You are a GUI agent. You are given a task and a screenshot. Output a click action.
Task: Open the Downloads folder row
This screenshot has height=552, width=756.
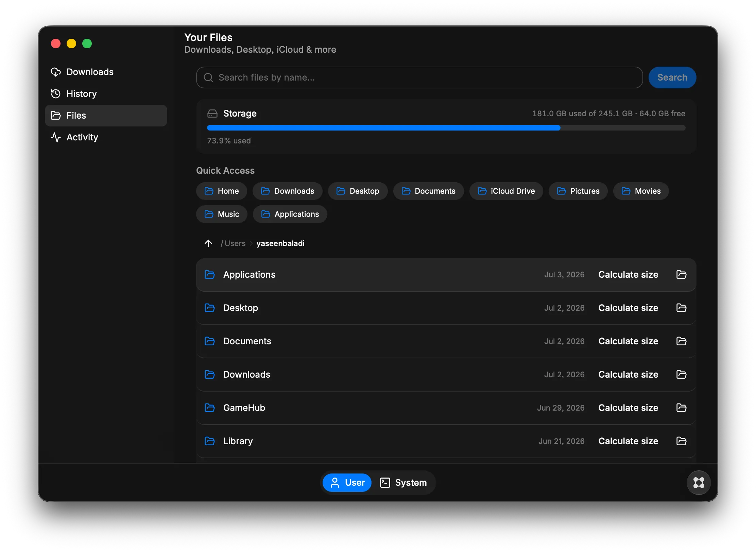(x=446, y=375)
